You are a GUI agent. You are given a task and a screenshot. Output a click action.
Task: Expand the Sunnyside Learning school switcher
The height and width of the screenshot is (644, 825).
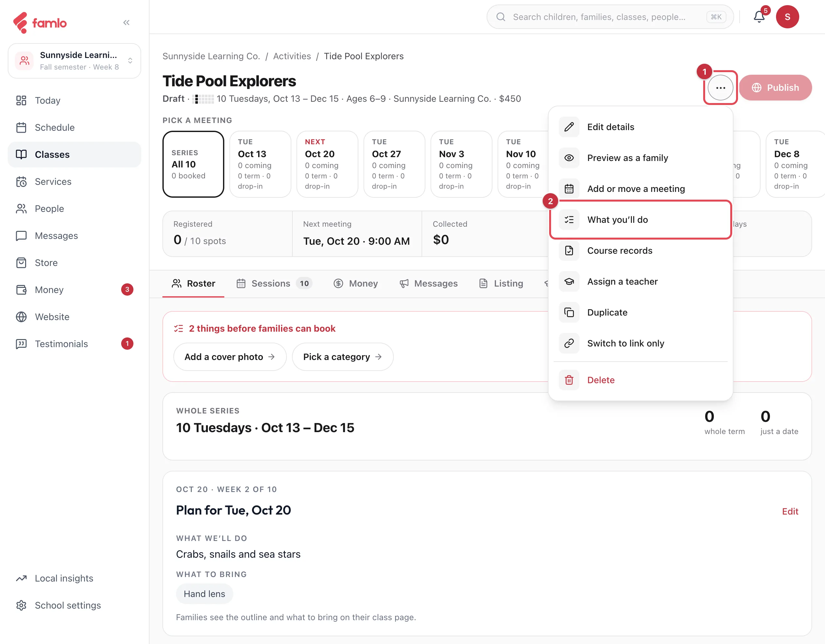(x=74, y=61)
